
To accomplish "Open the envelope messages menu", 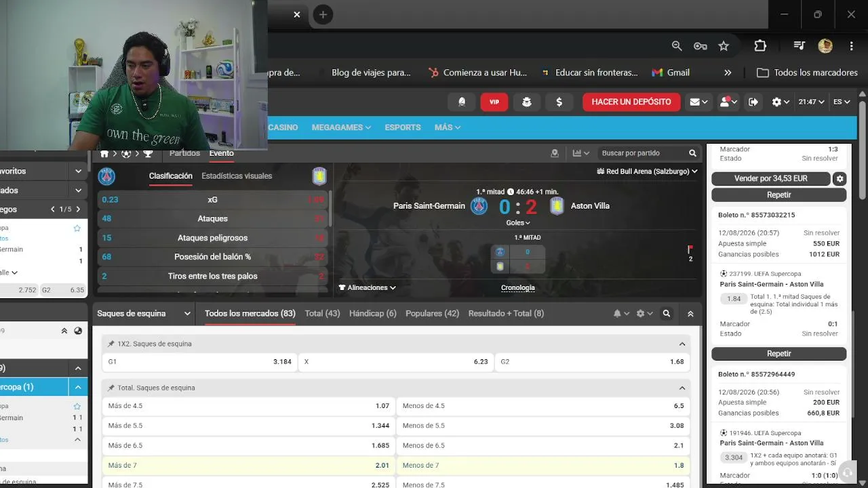I will coord(698,102).
